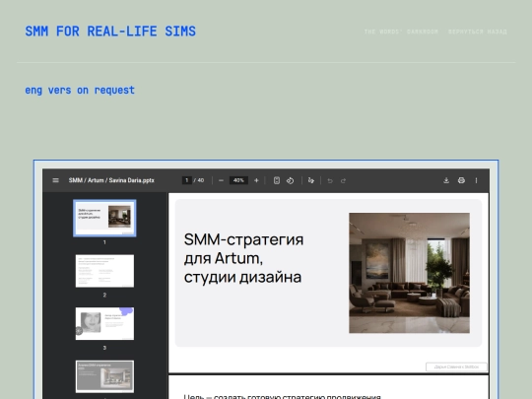Click the total page count / 40 text
The height and width of the screenshot is (399, 532).
coord(199,180)
